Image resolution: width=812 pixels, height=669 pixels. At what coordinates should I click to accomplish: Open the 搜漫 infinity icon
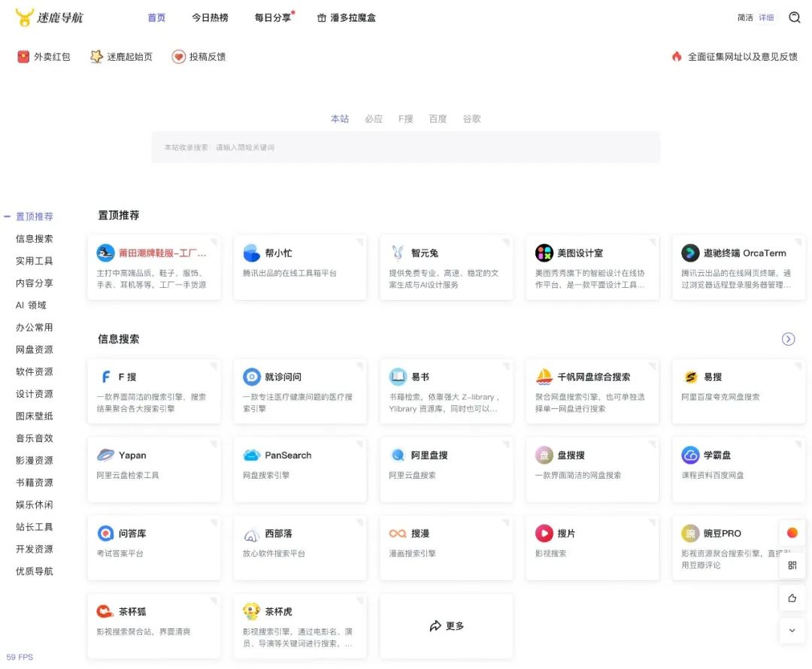coord(398,533)
